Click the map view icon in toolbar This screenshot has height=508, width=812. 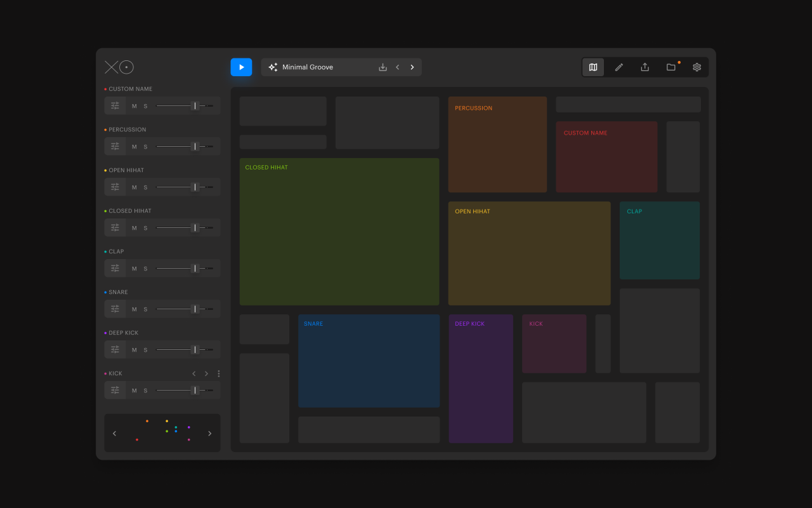(593, 67)
